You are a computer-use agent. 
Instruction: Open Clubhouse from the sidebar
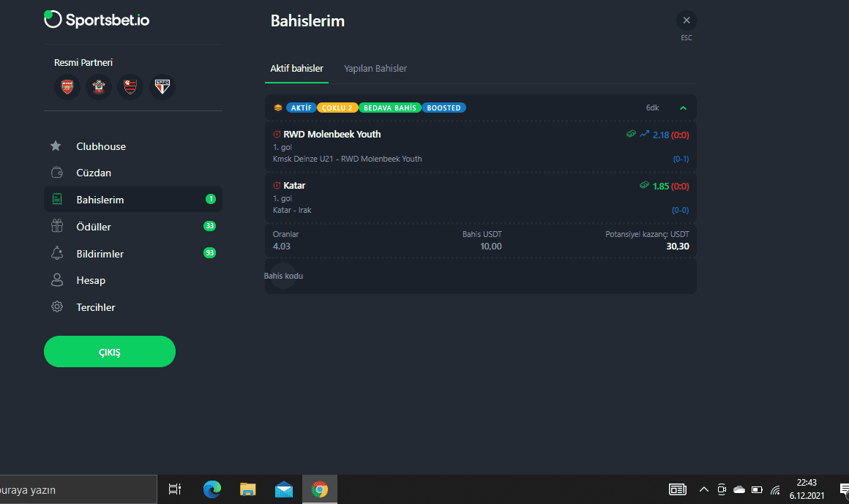click(x=132, y=146)
